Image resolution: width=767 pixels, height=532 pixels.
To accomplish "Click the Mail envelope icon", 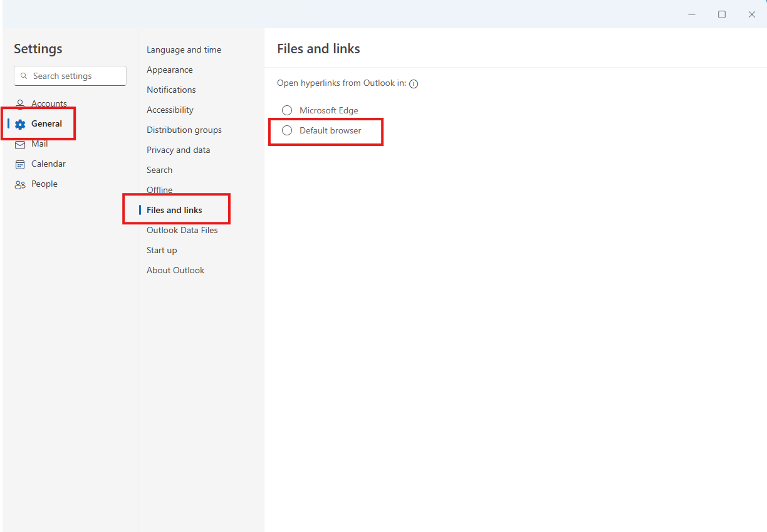I will 20,144.
